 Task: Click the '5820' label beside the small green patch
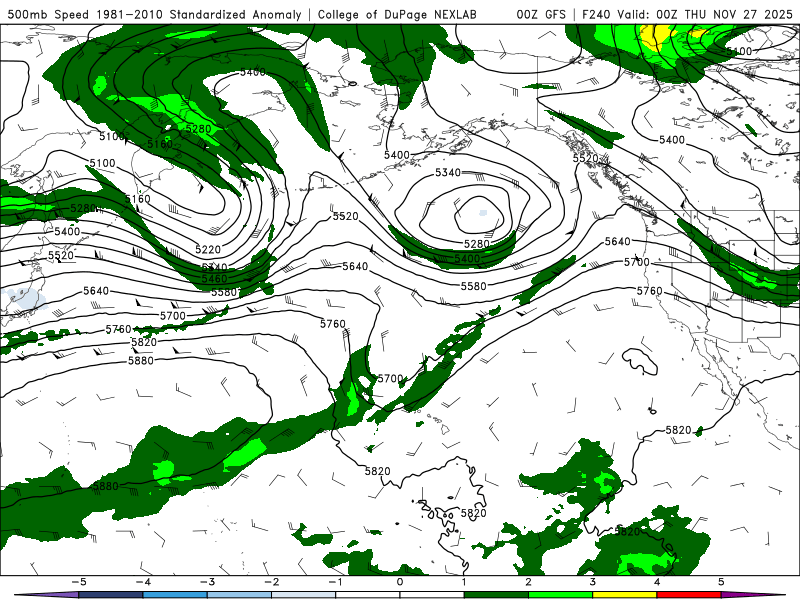(x=679, y=430)
